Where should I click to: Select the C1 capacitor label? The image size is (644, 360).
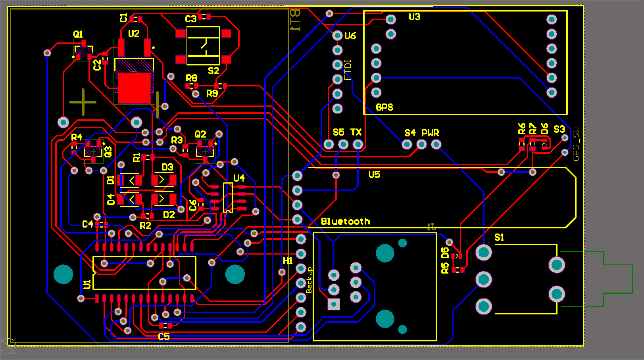point(123,18)
